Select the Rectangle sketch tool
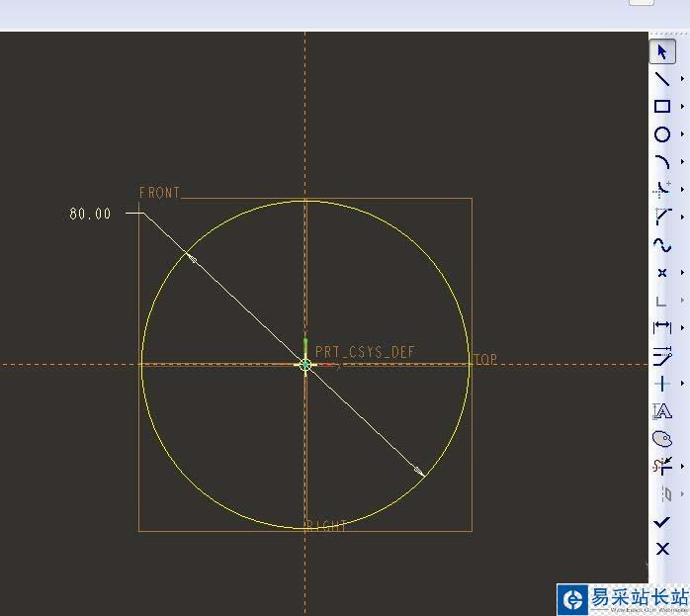The height and width of the screenshot is (616, 690). 662,107
